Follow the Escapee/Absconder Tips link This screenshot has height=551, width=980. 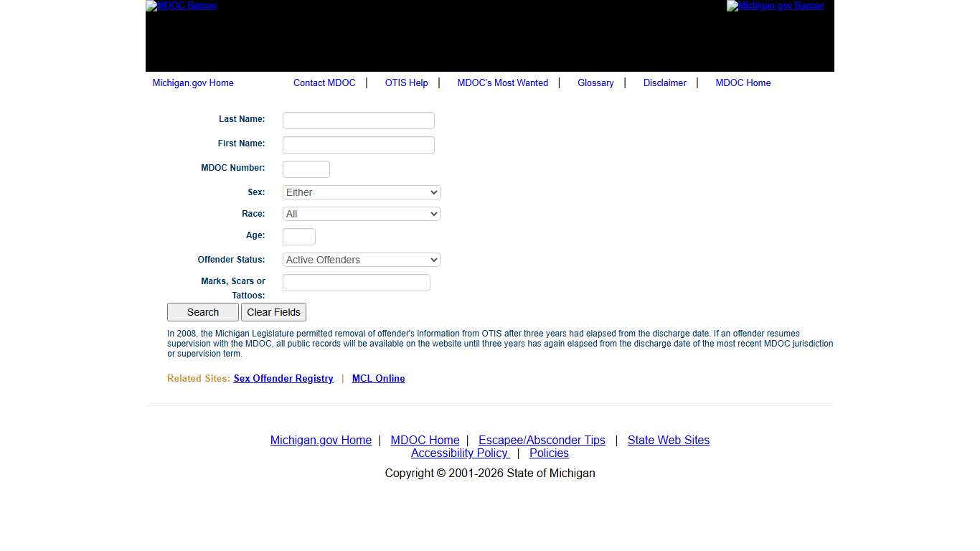pos(542,440)
